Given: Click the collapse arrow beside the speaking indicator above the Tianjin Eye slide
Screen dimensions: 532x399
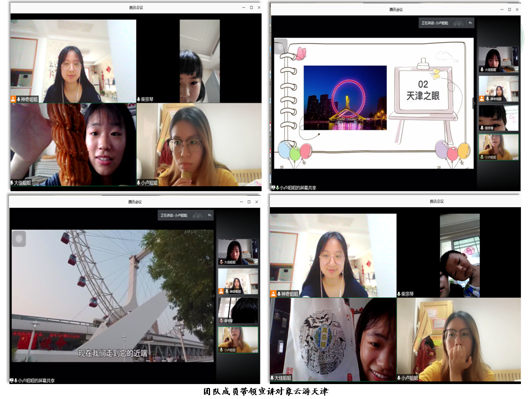Looking at the screenshot, I should [x=470, y=23].
